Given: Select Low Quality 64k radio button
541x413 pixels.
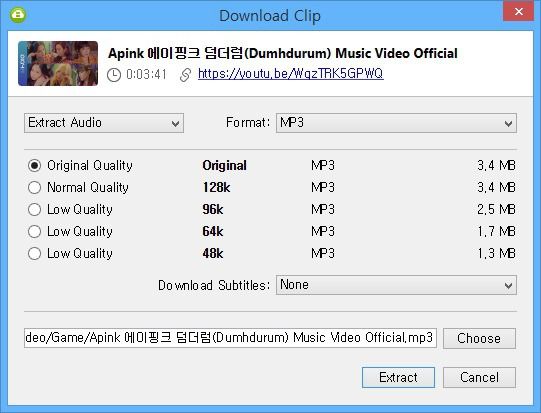Looking at the screenshot, I should 35,232.
